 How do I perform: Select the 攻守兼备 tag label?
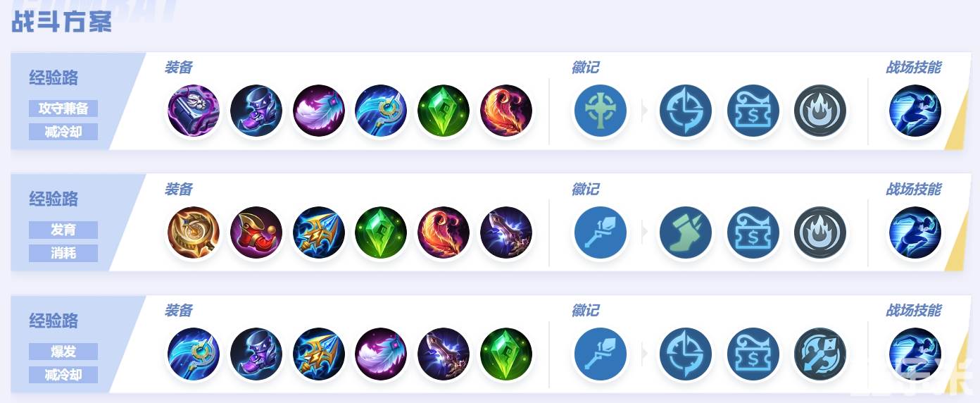coord(63,108)
